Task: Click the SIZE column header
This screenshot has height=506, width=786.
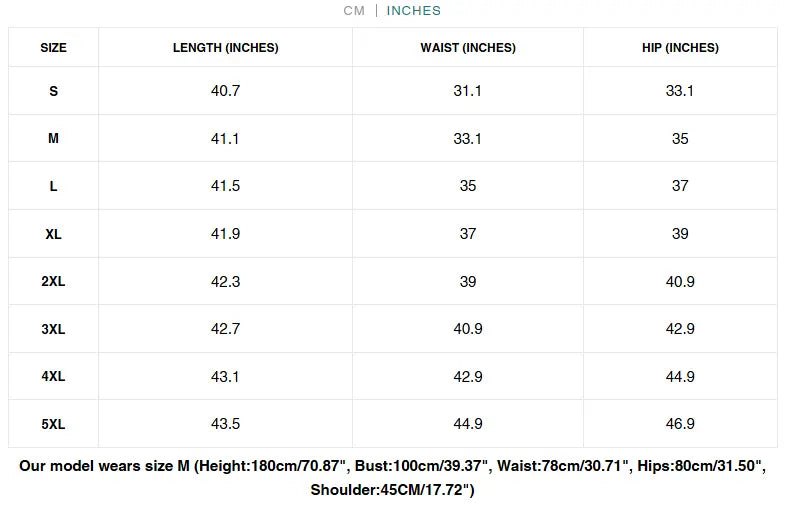Action: tap(54, 48)
